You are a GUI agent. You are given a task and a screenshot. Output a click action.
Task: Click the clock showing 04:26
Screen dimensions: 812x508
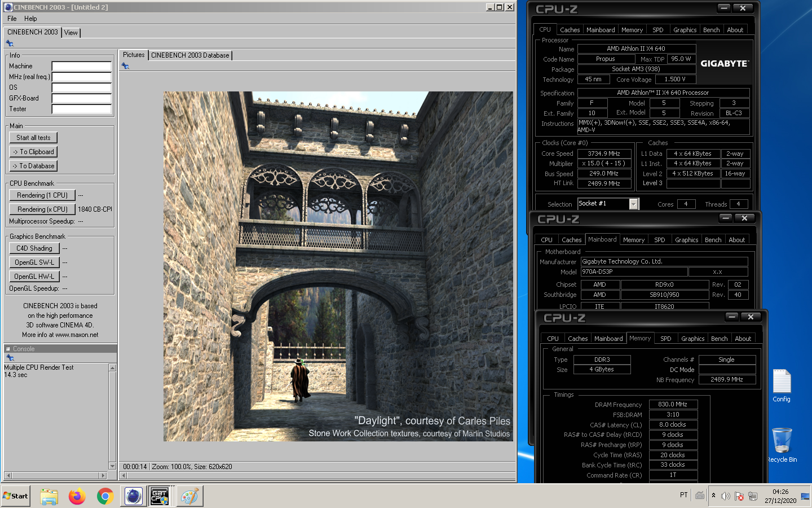coord(780,492)
